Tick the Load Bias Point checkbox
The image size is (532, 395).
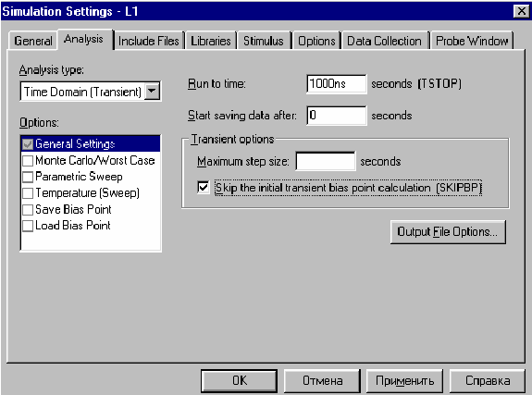coord(28,226)
